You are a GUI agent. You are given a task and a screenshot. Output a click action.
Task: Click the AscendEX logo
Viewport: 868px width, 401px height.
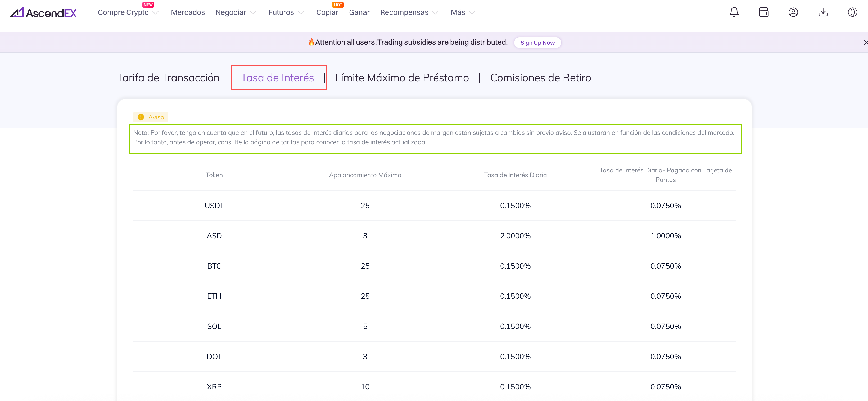point(43,12)
